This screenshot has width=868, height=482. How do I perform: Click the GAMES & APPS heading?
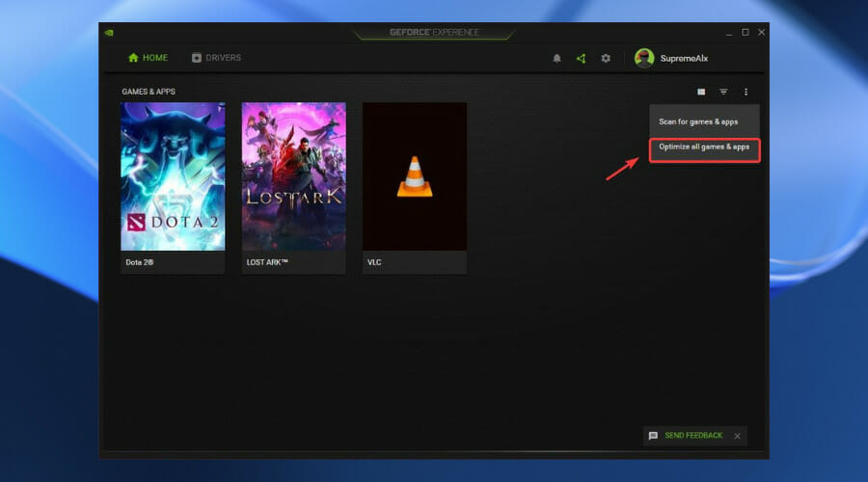(149, 92)
